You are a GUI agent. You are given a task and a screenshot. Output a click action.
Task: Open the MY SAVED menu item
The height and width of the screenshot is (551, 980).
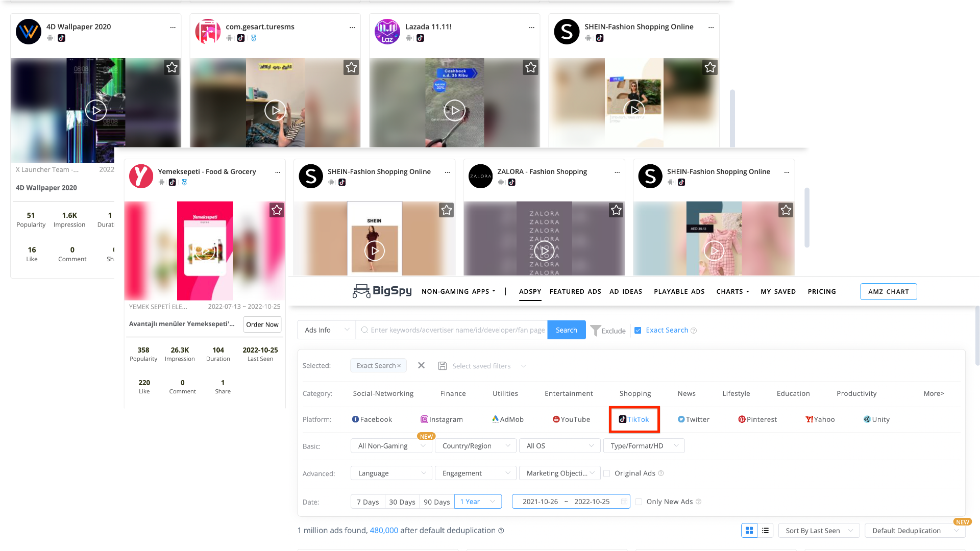pos(778,291)
